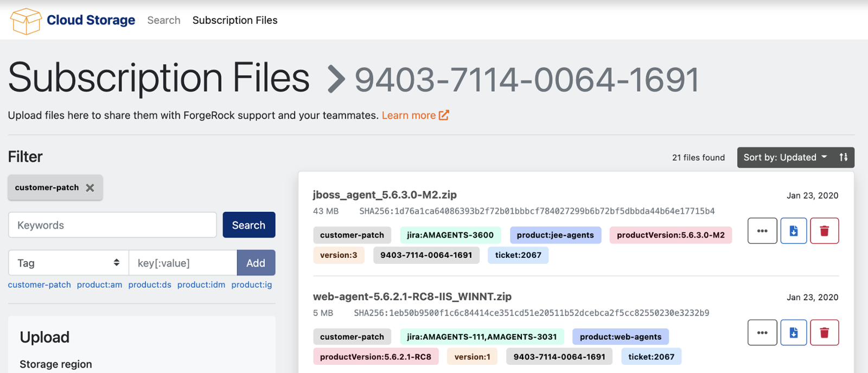The height and width of the screenshot is (373, 868).
Task: Open more options for web-agent zip
Action: [x=762, y=332]
